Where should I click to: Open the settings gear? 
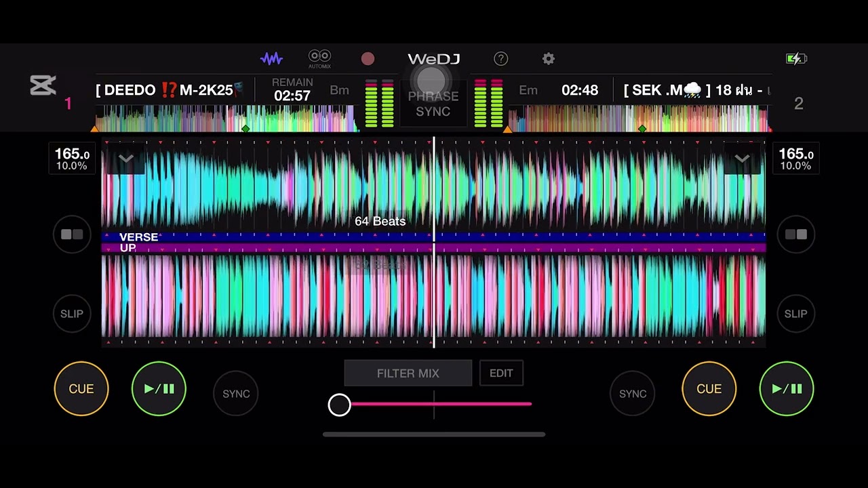[x=549, y=59]
